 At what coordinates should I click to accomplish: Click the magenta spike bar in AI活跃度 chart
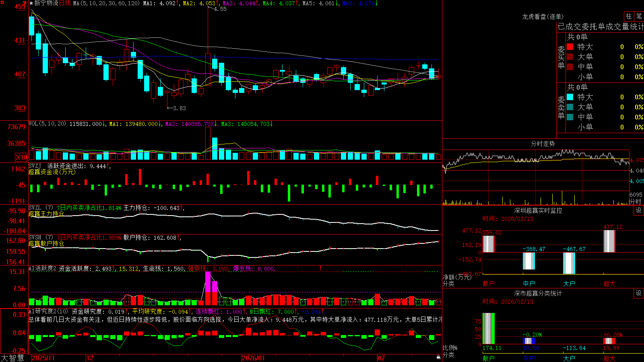click(208, 288)
